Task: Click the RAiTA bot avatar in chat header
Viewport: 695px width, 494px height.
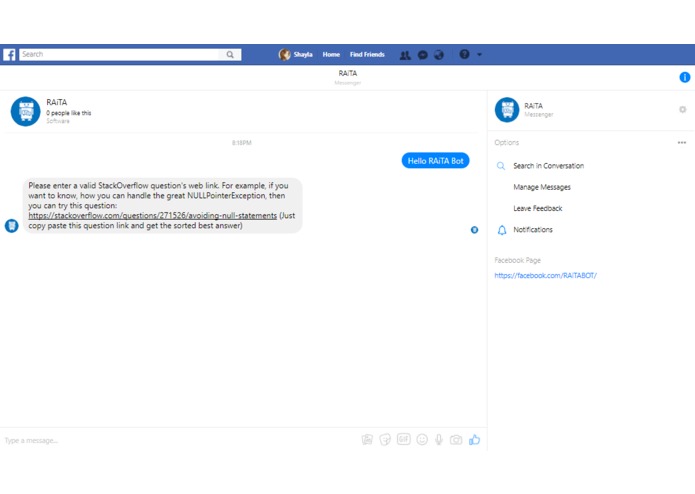Action: 25,111
